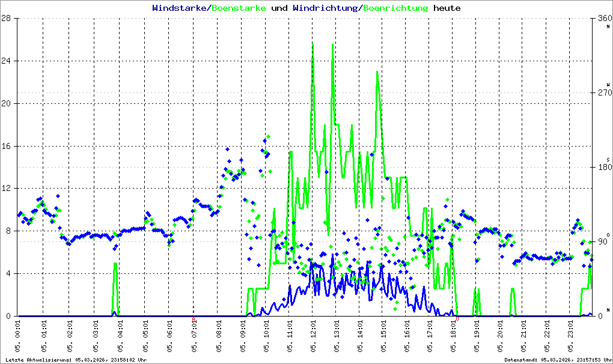This screenshot has width=613, height=364.
Task: Click the '05. 12:01' time axis label
Action: click(313, 336)
